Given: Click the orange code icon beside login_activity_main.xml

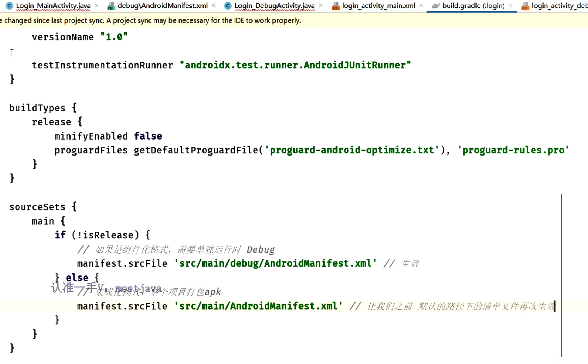Looking at the screenshot, I should [335, 6].
